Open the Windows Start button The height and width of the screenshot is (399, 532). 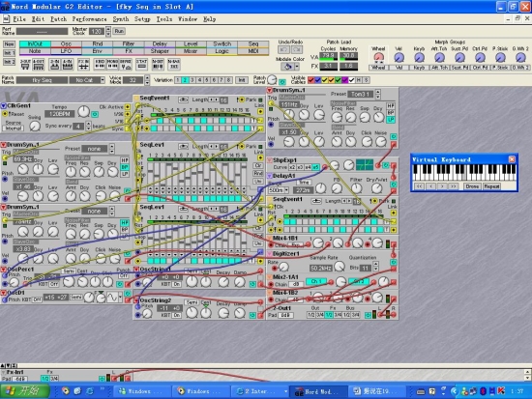(x=24, y=391)
